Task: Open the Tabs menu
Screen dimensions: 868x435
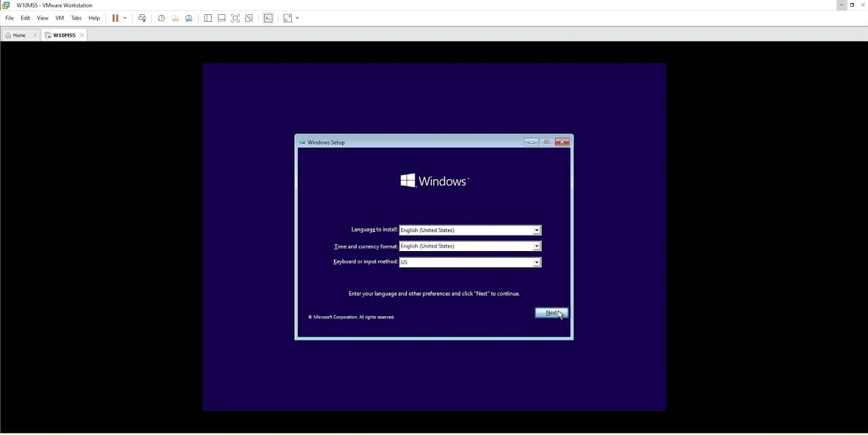Action: (76, 18)
